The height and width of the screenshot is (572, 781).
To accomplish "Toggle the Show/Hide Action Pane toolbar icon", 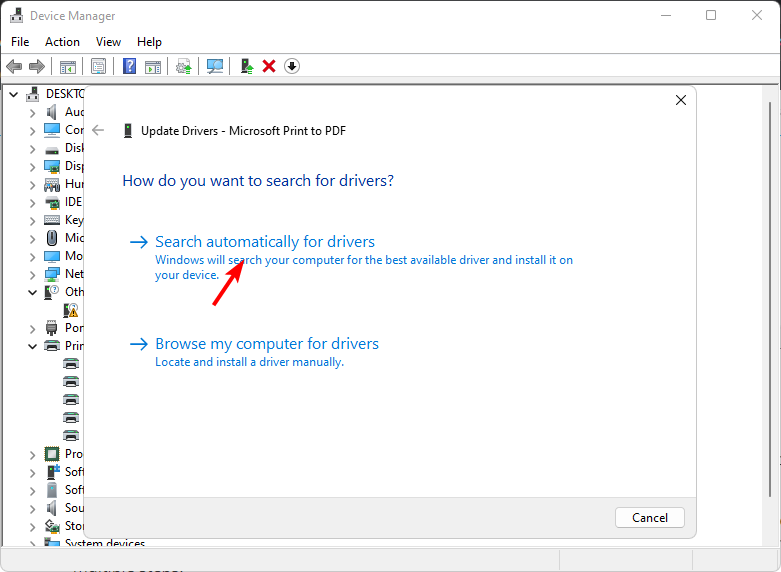I will (x=153, y=66).
